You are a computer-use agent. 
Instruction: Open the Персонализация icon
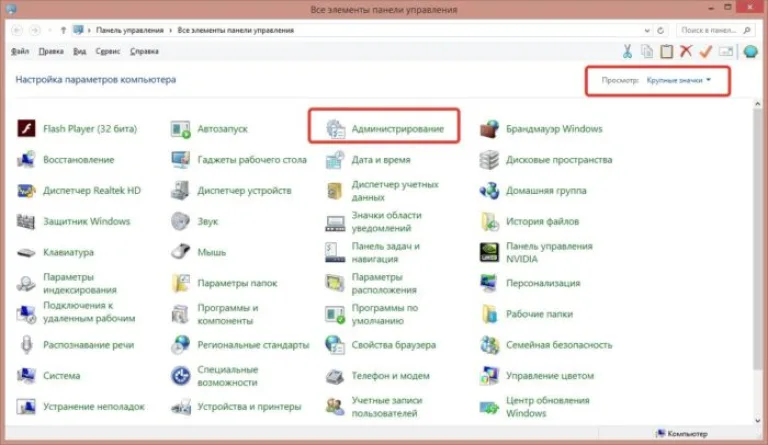[x=489, y=283]
